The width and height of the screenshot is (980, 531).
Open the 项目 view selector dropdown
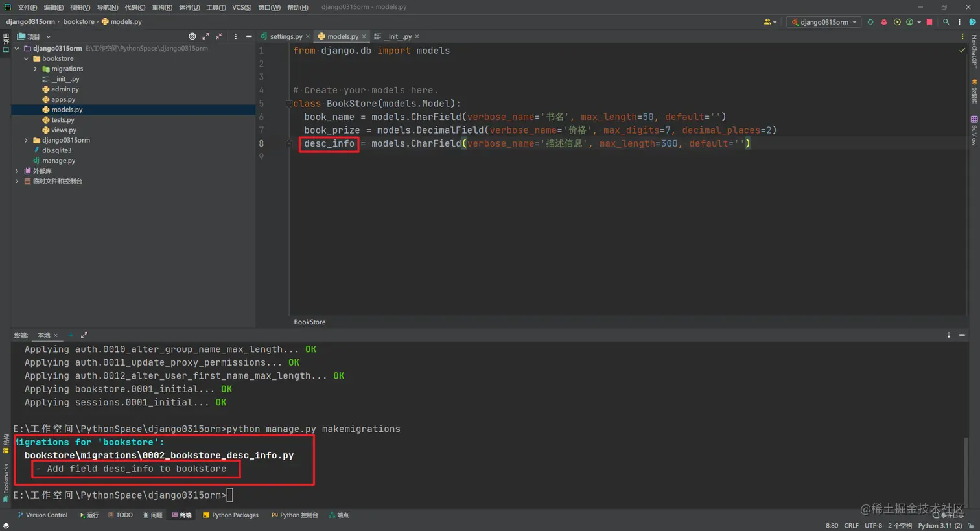click(x=34, y=36)
